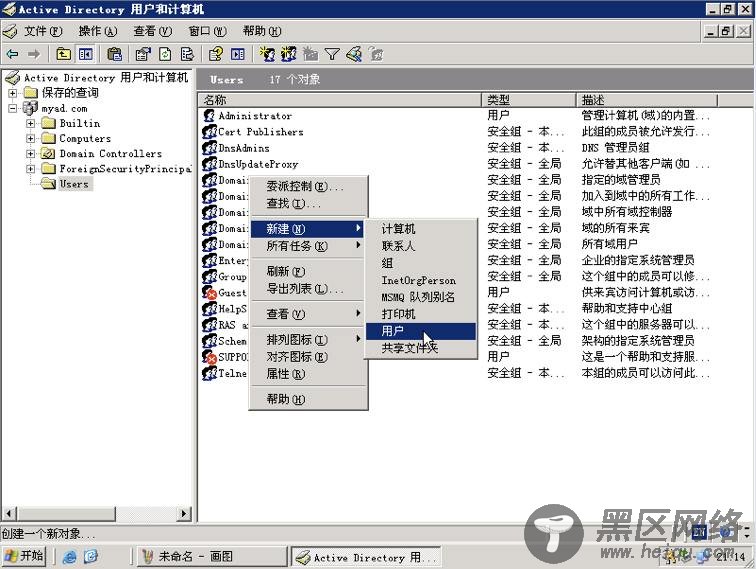This screenshot has height=569, width=756.
Task: Open the 排列图标(I) submenu
Action: (308, 340)
